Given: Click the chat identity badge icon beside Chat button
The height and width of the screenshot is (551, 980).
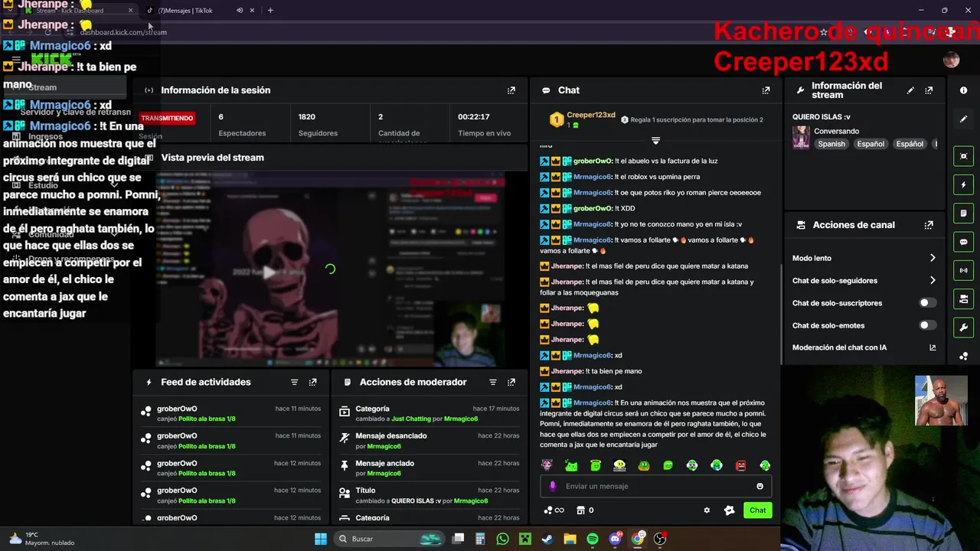Looking at the screenshot, I should click(x=729, y=510).
